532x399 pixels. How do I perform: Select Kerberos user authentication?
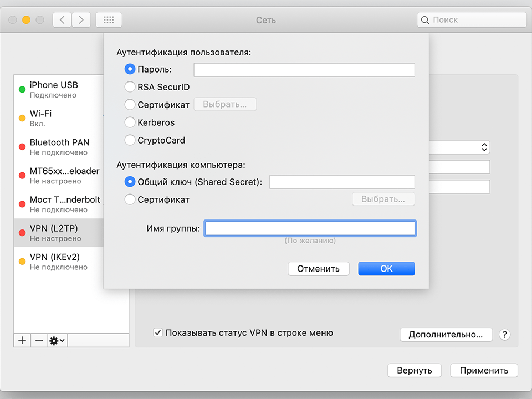pos(130,122)
